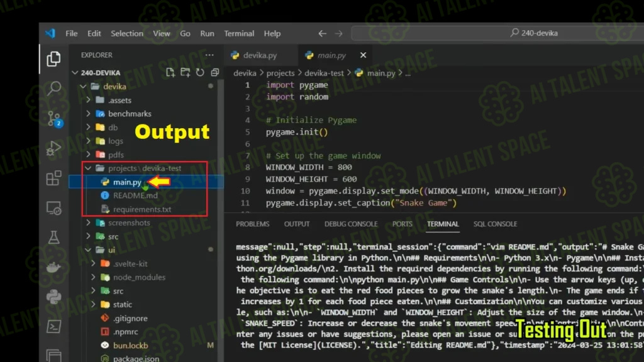Show the DEBUG CONSOLE panel tab
The height and width of the screenshot is (362, 644).
tap(351, 224)
